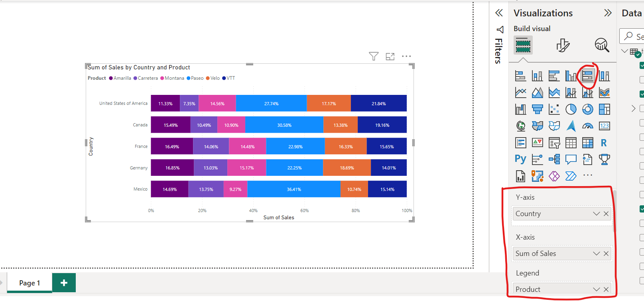
Task: Select the card visual showing 123
Action: pyautogui.click(x=604, y=126)
